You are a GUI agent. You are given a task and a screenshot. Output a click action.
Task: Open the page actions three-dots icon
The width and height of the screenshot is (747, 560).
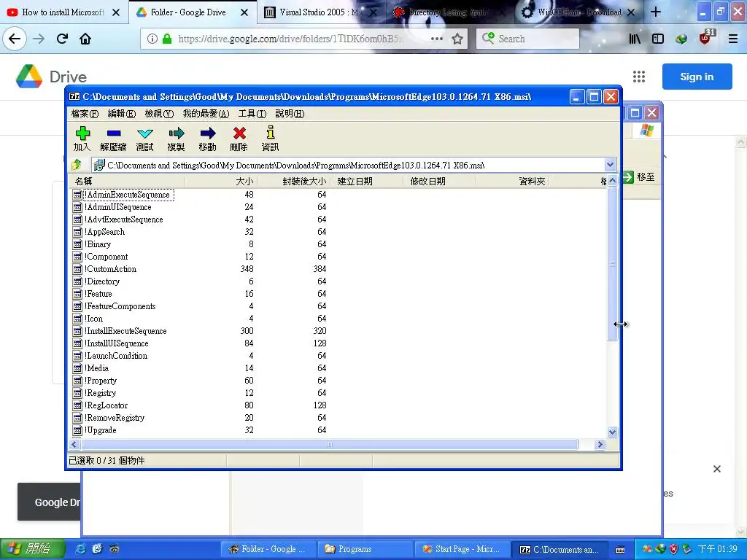[x=436, y=39]
